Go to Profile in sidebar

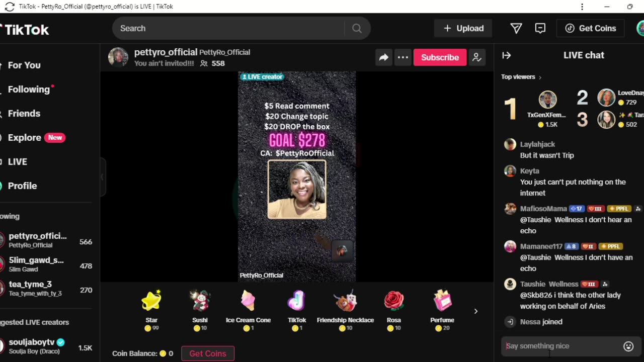[x=22, y=186]
